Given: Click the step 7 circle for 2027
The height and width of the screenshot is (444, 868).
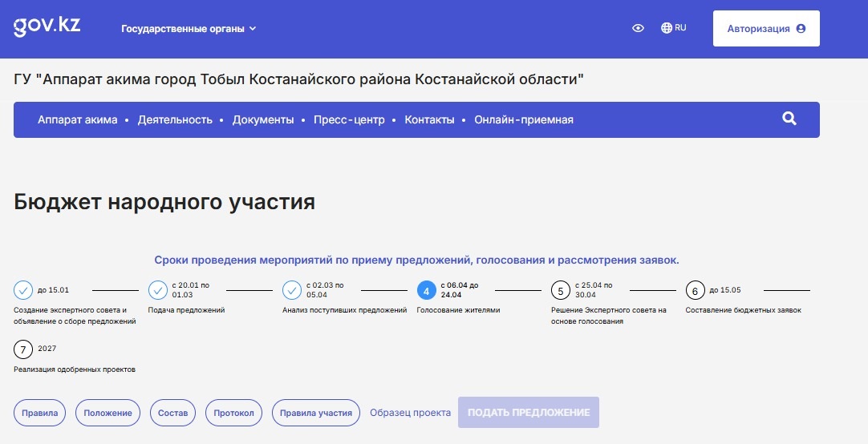Looking at the screenshot, I should [23, 349].
